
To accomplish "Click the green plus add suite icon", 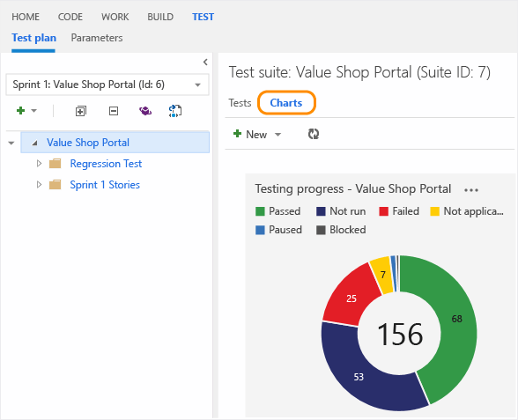I will (x=20, y=111).
